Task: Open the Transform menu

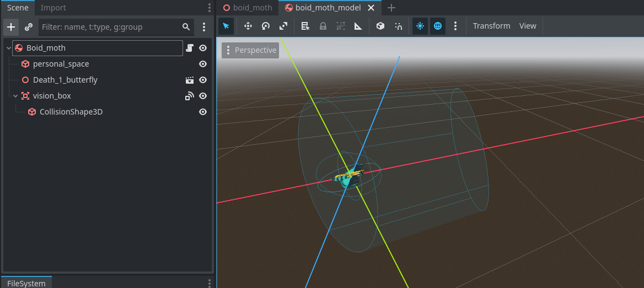Action: pyautogui.click(x=491, y=26)
